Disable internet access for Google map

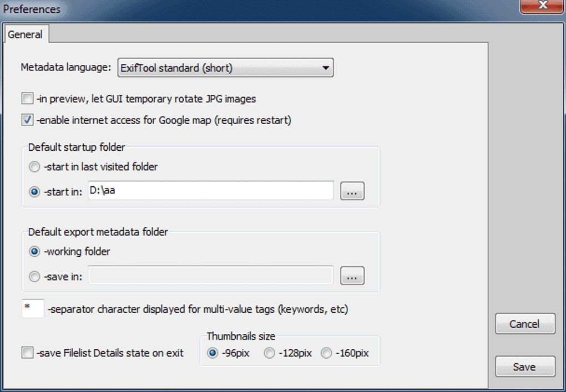coord(27,120)
